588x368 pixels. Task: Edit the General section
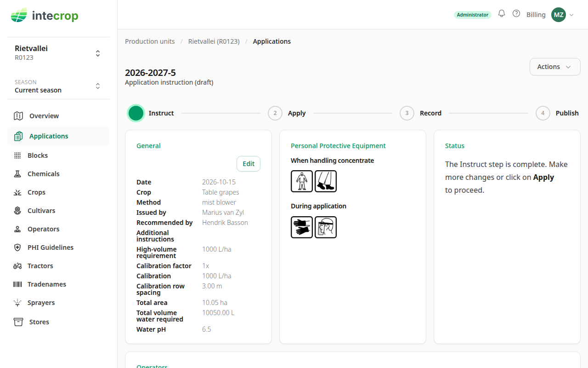249,164
